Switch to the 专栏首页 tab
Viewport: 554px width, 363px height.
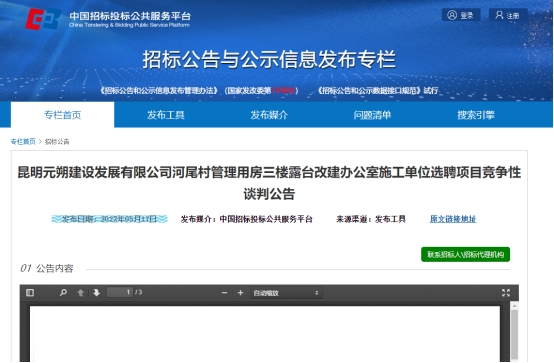point(63,115)
